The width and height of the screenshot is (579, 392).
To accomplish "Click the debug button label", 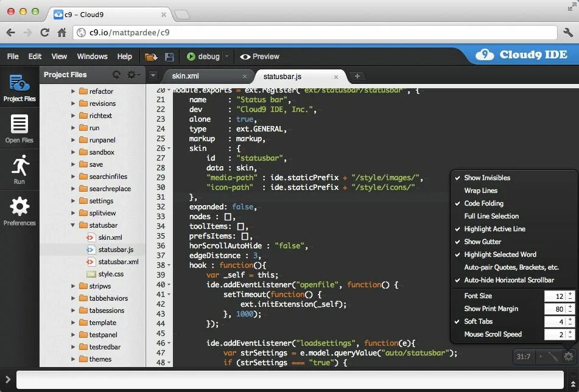I will coord(209,57).
